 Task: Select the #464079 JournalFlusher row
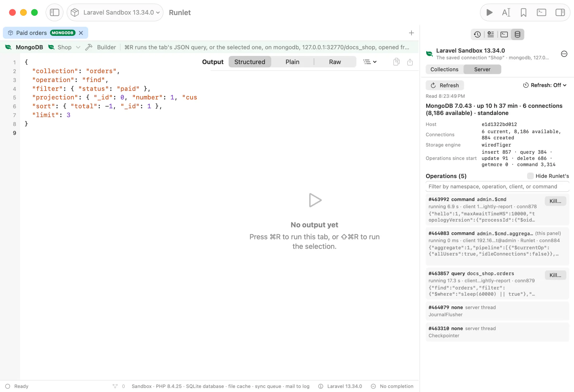click(497, 311)
